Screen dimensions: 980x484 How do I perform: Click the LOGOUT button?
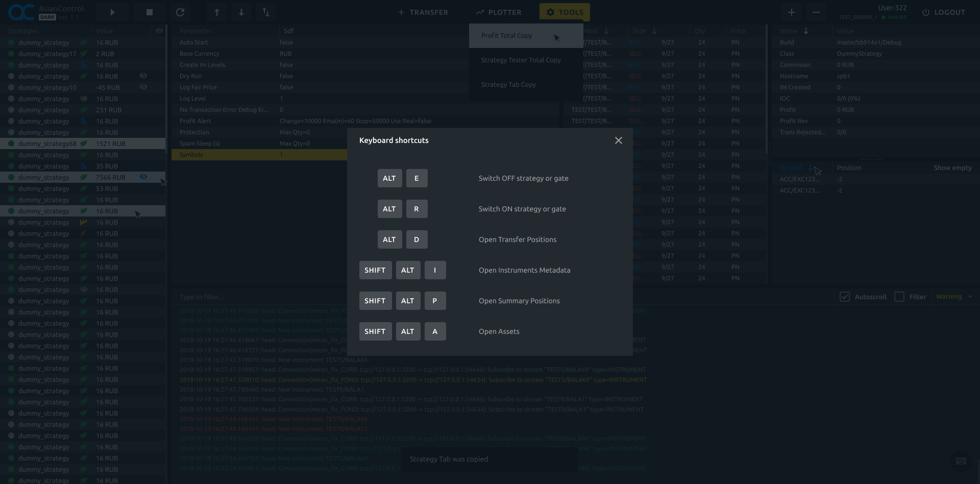pos(949,12)
